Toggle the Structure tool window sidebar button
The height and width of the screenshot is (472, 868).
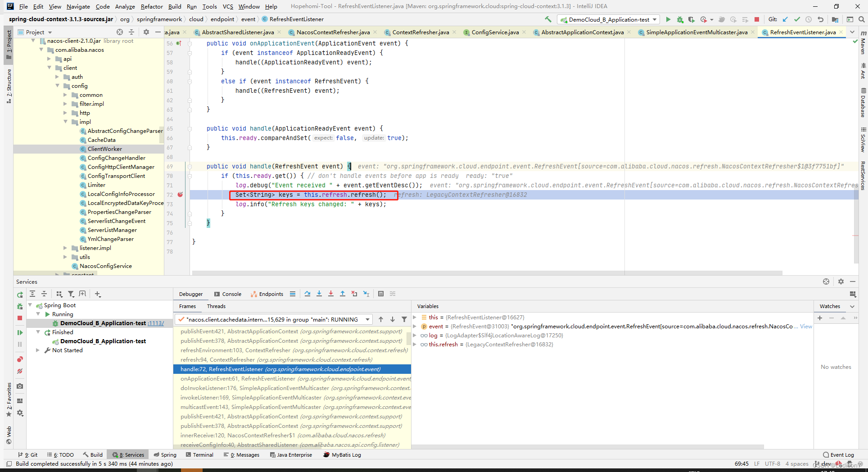click(9, 86)
